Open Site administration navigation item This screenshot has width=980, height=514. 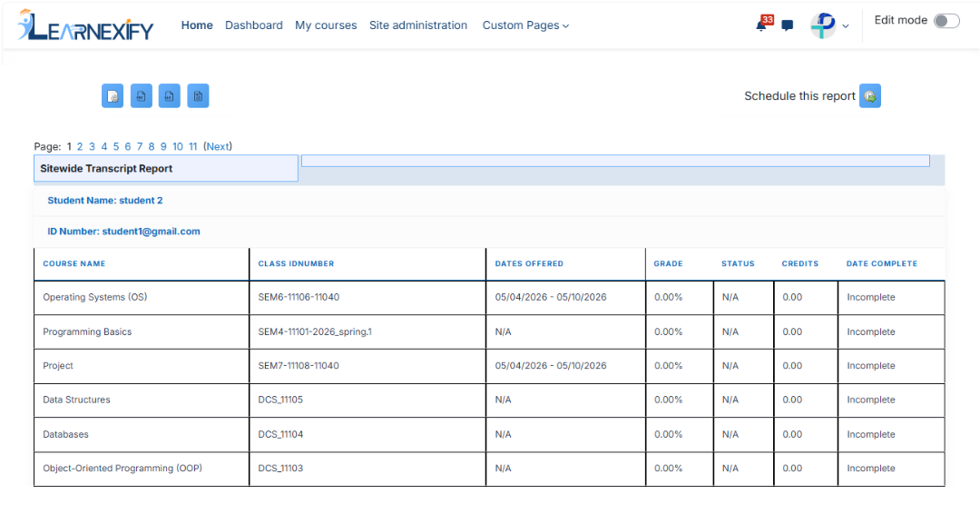[x=418, y=25]
